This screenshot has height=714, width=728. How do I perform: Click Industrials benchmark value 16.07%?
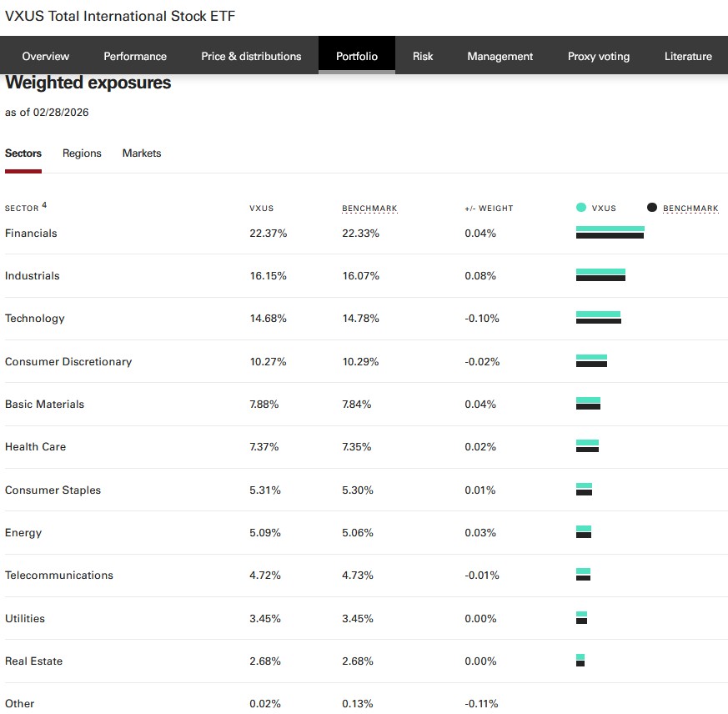[x=360, y=276]
